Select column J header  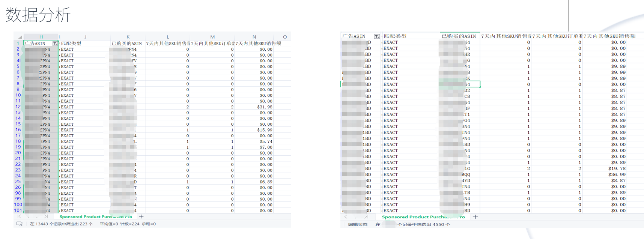85,37
